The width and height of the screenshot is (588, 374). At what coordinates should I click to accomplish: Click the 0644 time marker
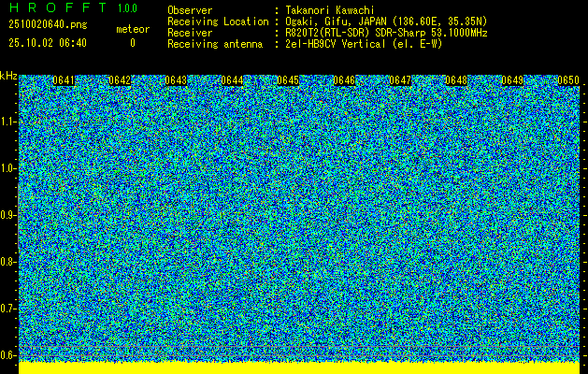click(x=232, y=80)
